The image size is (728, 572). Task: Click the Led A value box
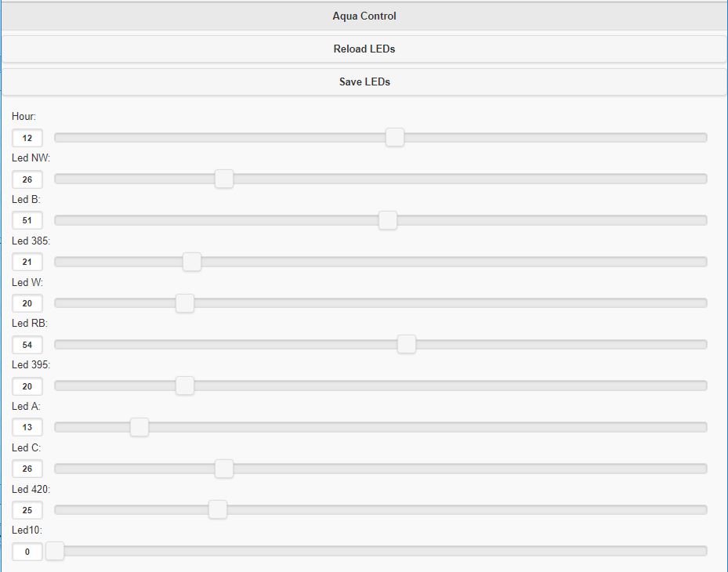[x=27, y=427]
